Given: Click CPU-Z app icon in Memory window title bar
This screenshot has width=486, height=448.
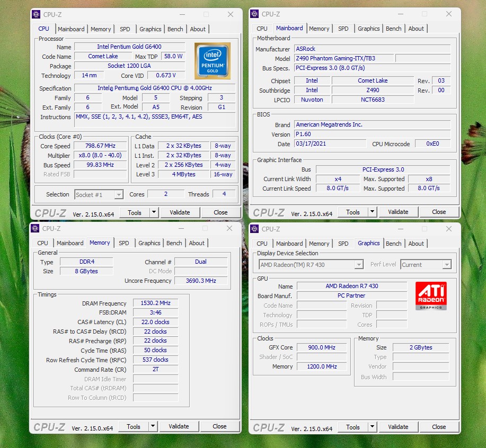Looking at the screenshot, I should tap(35, 228).
